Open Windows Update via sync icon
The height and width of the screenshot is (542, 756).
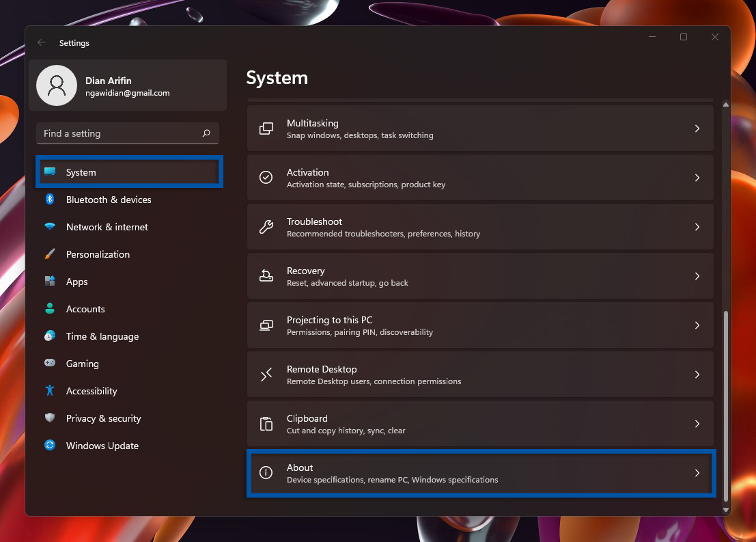pyautogui.click(x=50, y=445)
